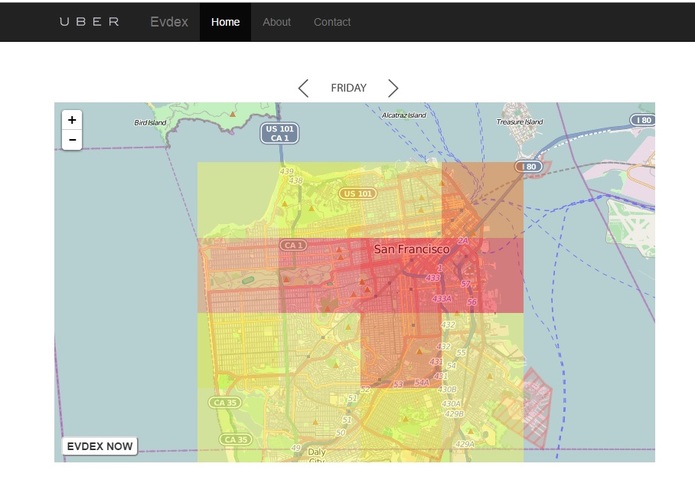Viewport: 695px width, 494px height.
Task: Advance to next day with right chevron
Action: [393, 88]
